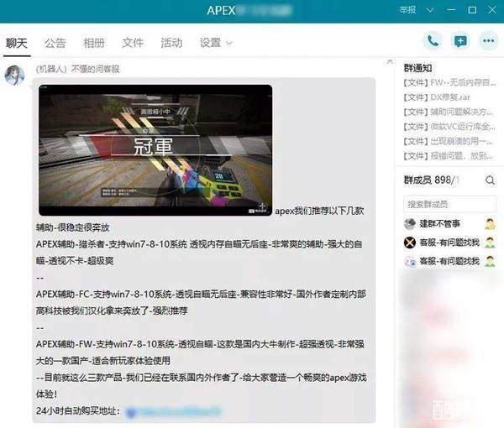Switch to the 公告 tab
Image resolution: width=504 pixels, height=428 pixels.
click(55, 43)
